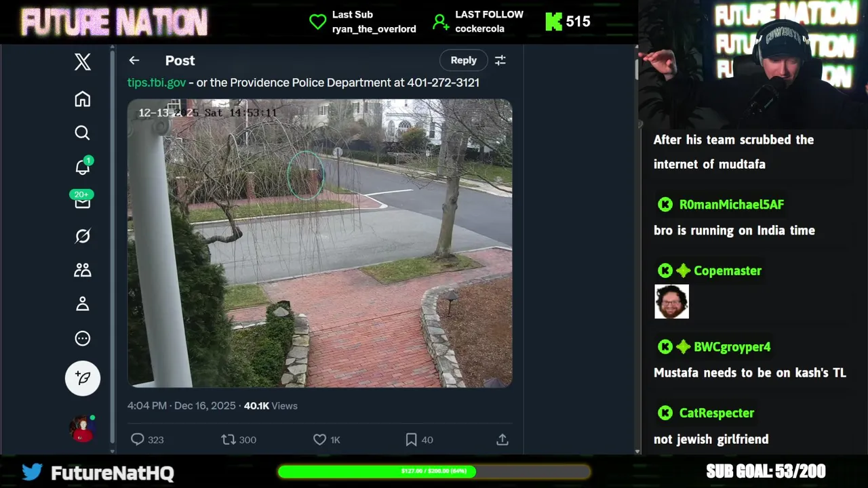Open the X logo home icon
868x488 pixels.
pyautogui.click(x=83, y=62)
